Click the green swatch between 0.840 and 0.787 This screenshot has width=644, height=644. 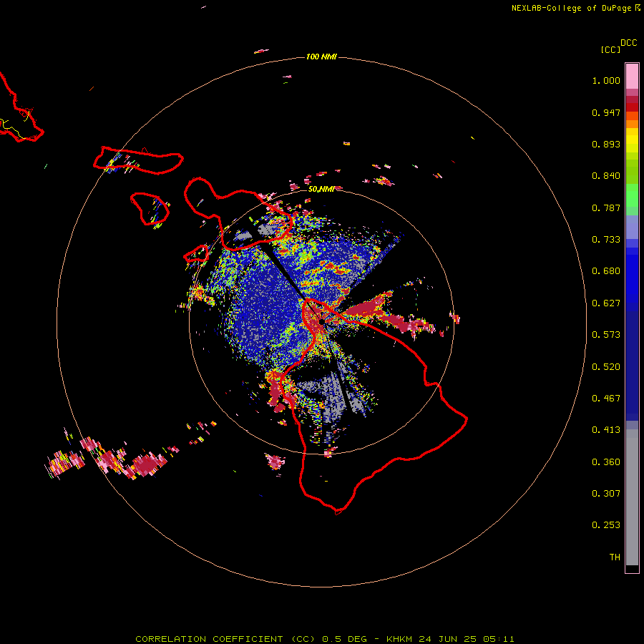point(632,195)
